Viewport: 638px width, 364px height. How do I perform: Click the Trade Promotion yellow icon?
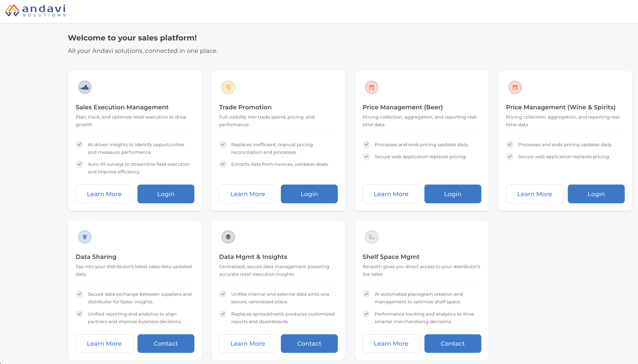click(228, 87)
